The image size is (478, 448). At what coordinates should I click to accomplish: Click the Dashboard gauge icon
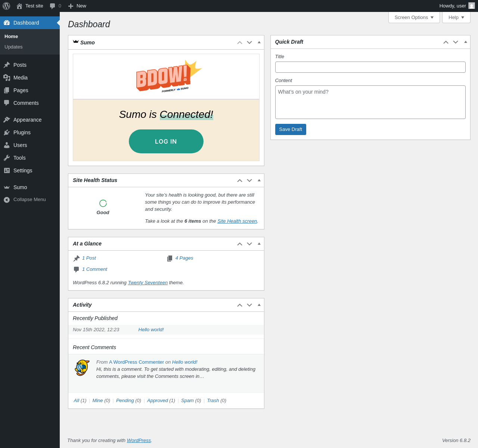tap(7, 23)
